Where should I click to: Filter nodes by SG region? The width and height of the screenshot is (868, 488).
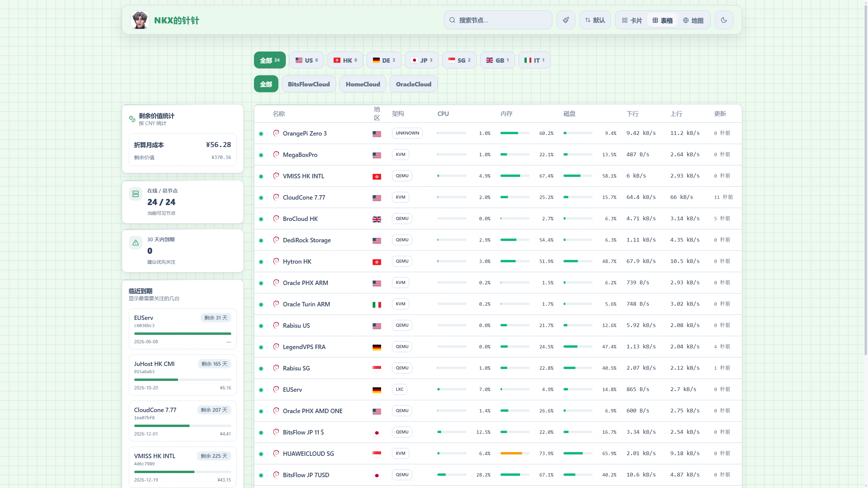click(459, 60)
